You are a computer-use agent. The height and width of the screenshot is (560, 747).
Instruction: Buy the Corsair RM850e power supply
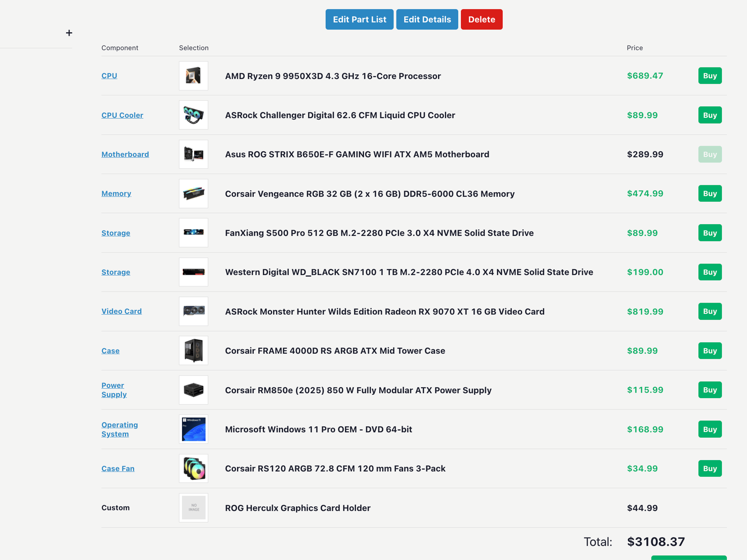(x=710, y=390)
